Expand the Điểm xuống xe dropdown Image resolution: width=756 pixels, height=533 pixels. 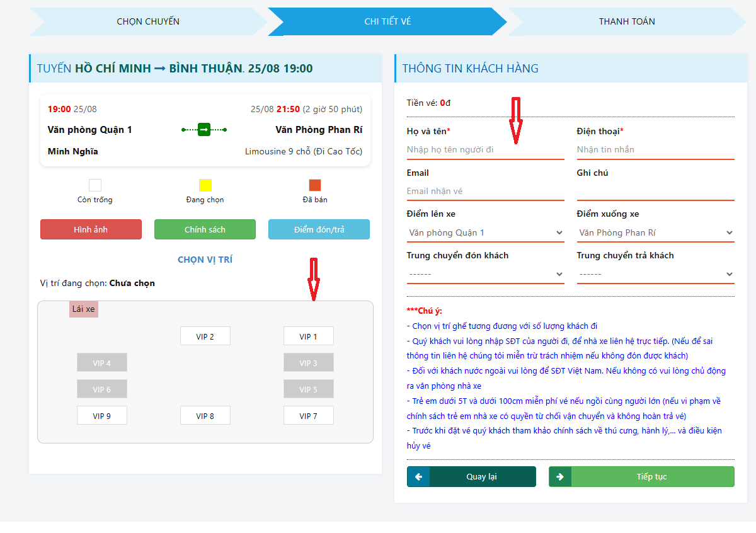coord(655,233)
